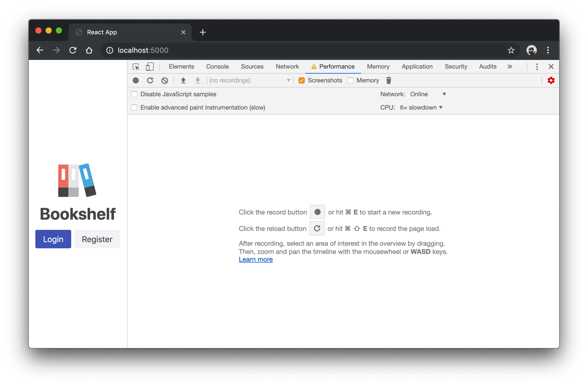
Task: Open the Chrome profile avatar
Action: pyautogui.click(x=531, y=50)
